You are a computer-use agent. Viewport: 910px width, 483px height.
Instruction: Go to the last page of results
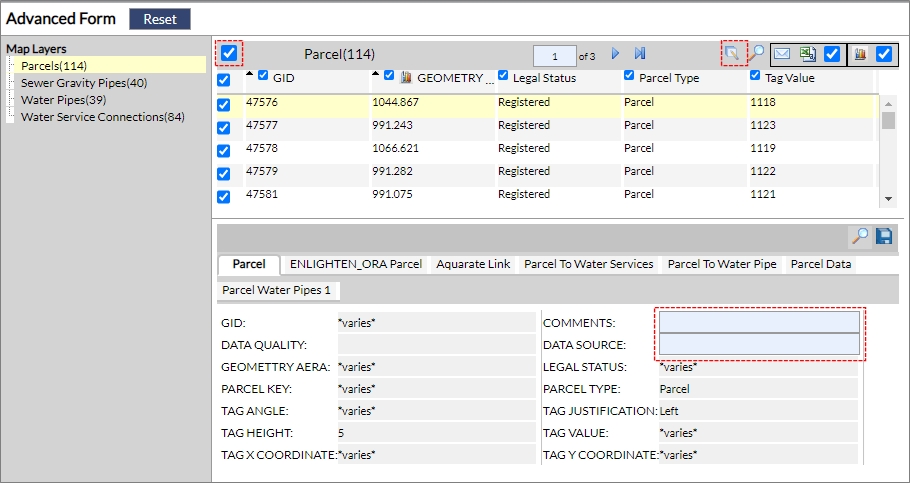tap(640, 54)
